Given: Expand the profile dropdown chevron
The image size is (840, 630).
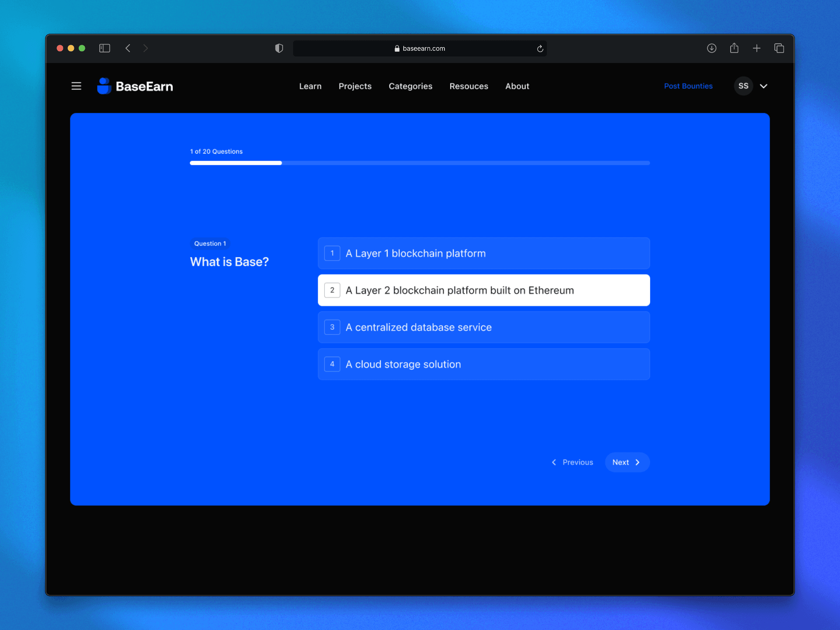Looking at the screenshot, I should point(763,86).
